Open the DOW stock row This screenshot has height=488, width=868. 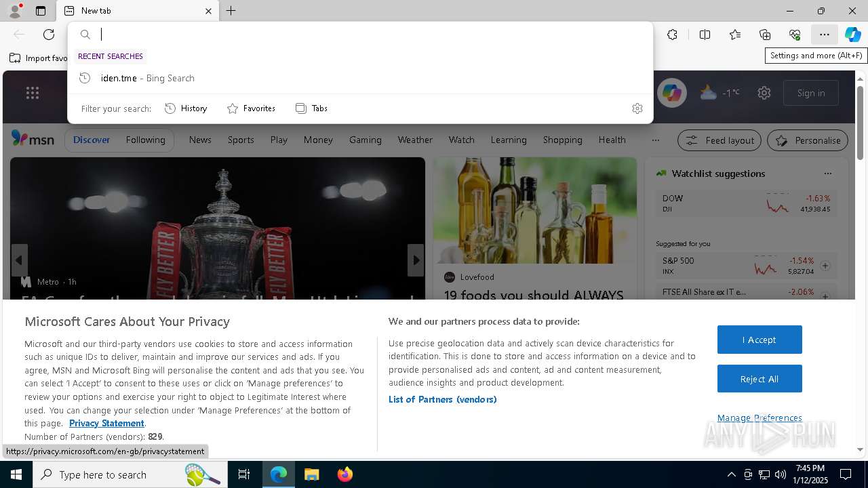click(747, 203)
